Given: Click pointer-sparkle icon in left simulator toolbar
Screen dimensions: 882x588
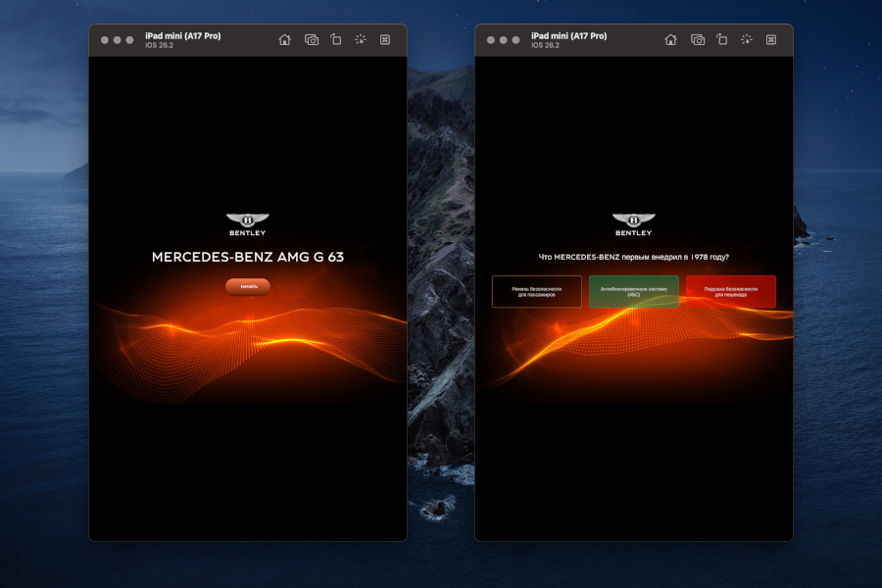Looking at the screenshot, I should pyautogui.click(x=361, y=39).
